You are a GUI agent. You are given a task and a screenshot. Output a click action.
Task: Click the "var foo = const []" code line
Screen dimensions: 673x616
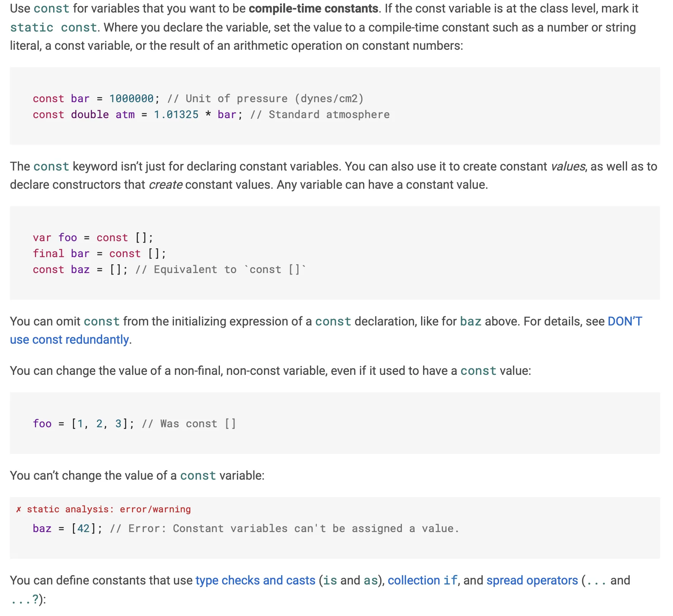click(x=93, y=238)
